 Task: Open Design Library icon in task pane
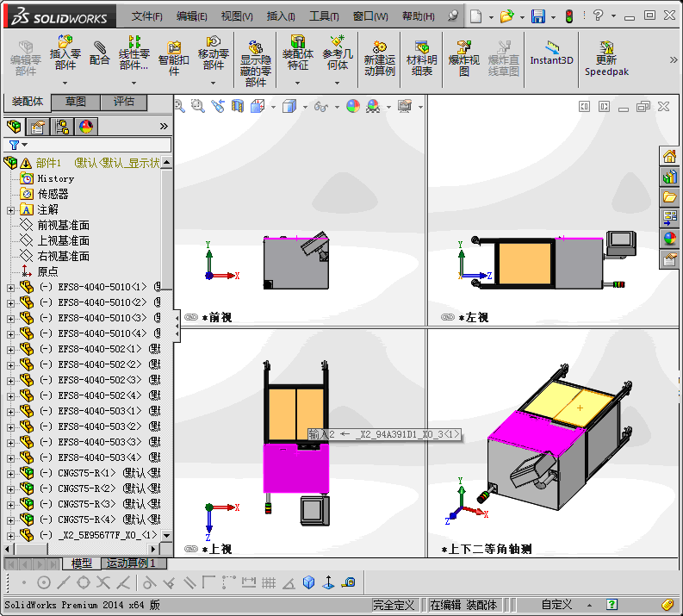point(669,177)
